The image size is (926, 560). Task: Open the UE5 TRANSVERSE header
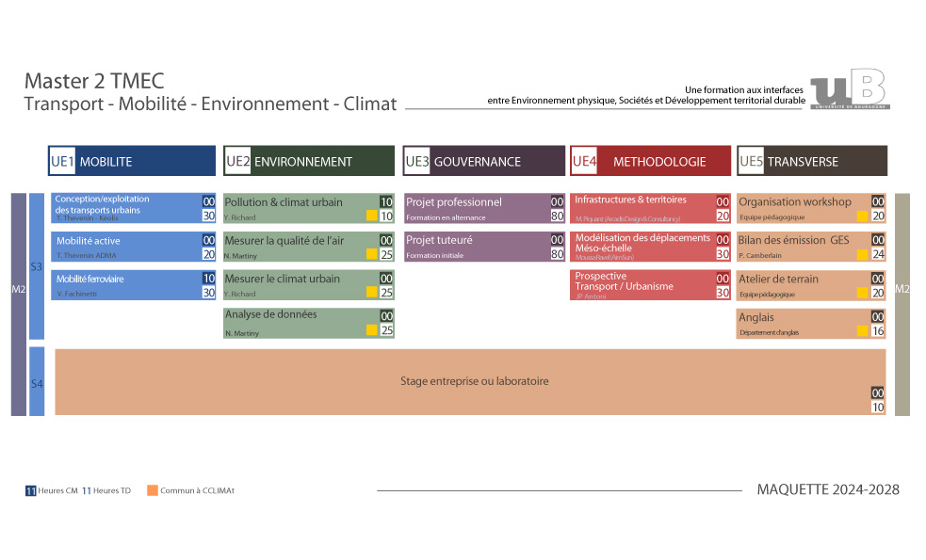812,161
